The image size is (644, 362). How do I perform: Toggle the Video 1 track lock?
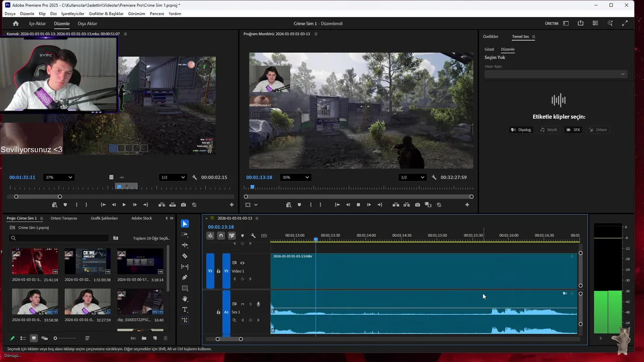click(x=218, y=271)
